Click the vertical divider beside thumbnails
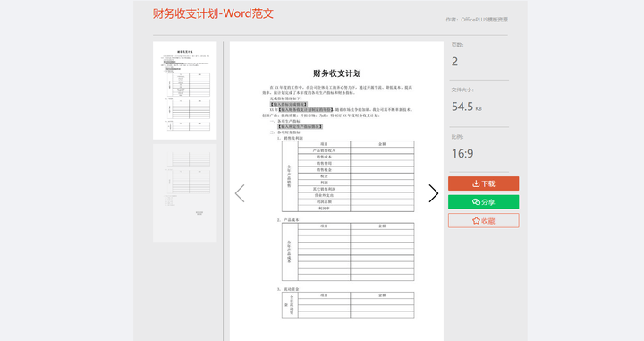The width and height of the screenshot is (644, 341). [224, 191]
